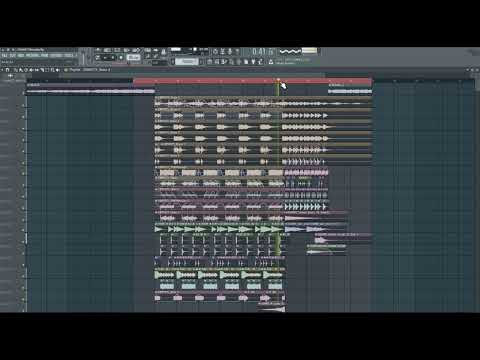Select the long top-left audio clip
Image resolution: width=480 pixels, height=360 pixels.
(x=91, y=89)
